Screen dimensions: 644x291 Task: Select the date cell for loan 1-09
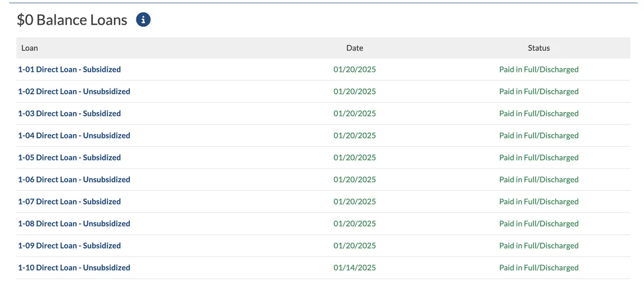tap(355, 245)
